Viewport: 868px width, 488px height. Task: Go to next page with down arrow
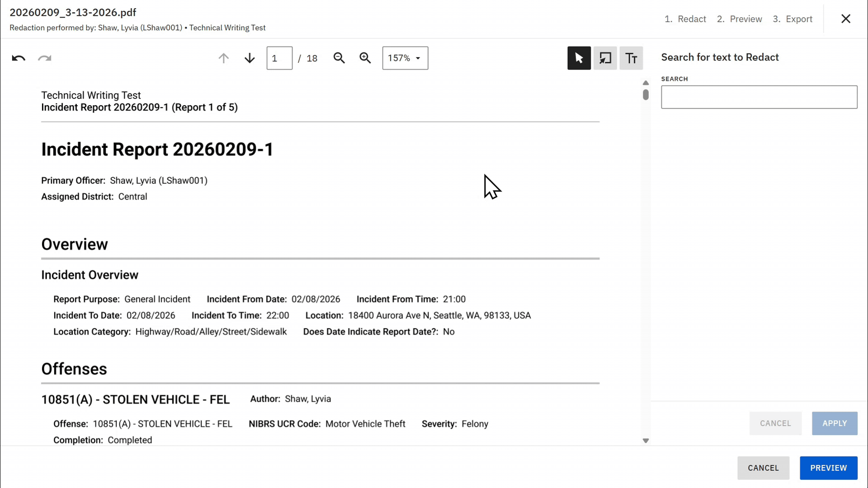(250, 58)
